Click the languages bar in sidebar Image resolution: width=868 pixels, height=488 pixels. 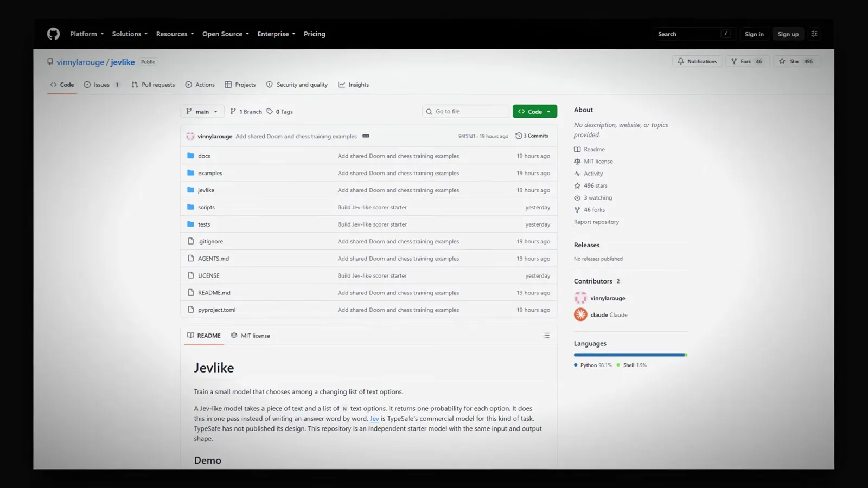click(630, 355)
